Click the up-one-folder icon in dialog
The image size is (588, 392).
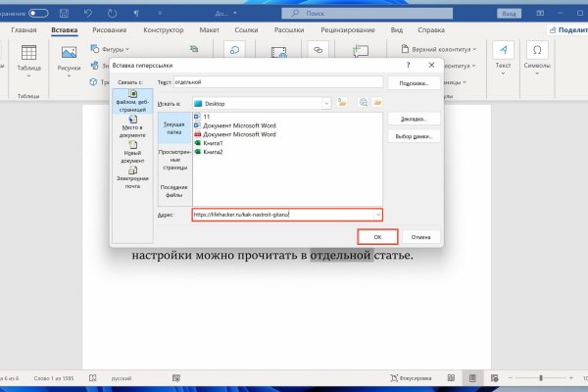click(x=342, y=102)
